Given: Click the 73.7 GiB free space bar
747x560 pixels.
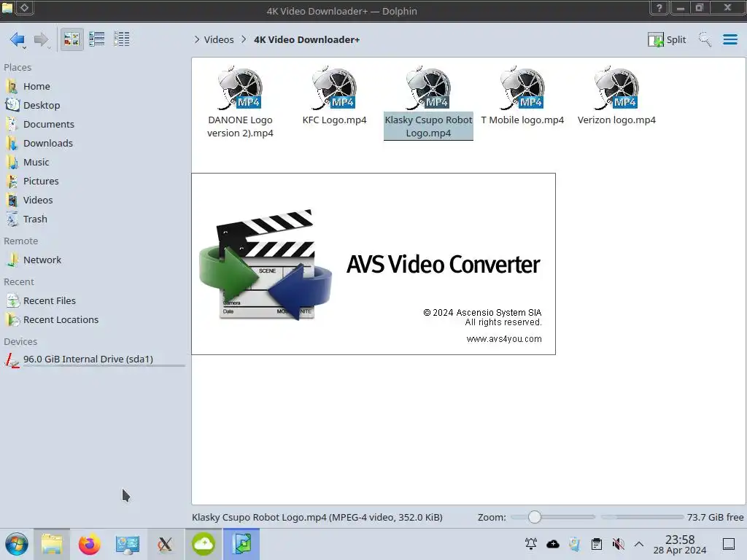Looking at the screenshot, I should [x=642, y=517].
